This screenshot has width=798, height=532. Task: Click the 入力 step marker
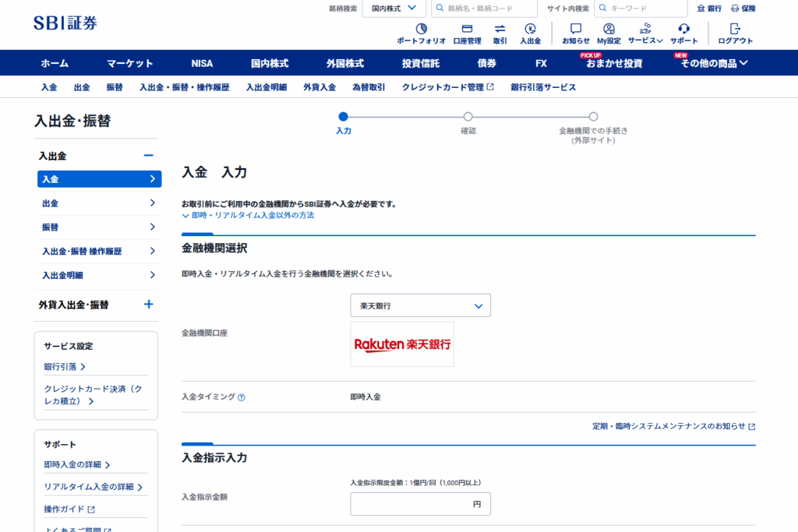[x=343, y=117]
